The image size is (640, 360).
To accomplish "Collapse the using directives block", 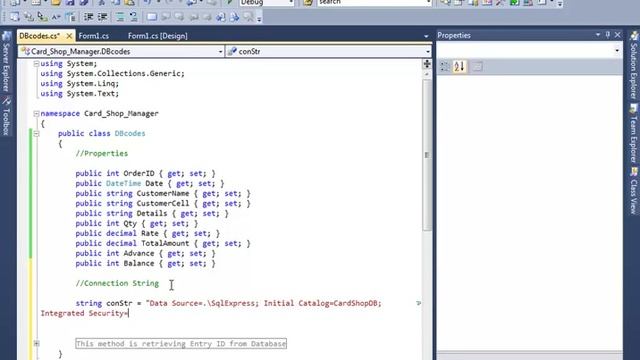I will [36, 64].
